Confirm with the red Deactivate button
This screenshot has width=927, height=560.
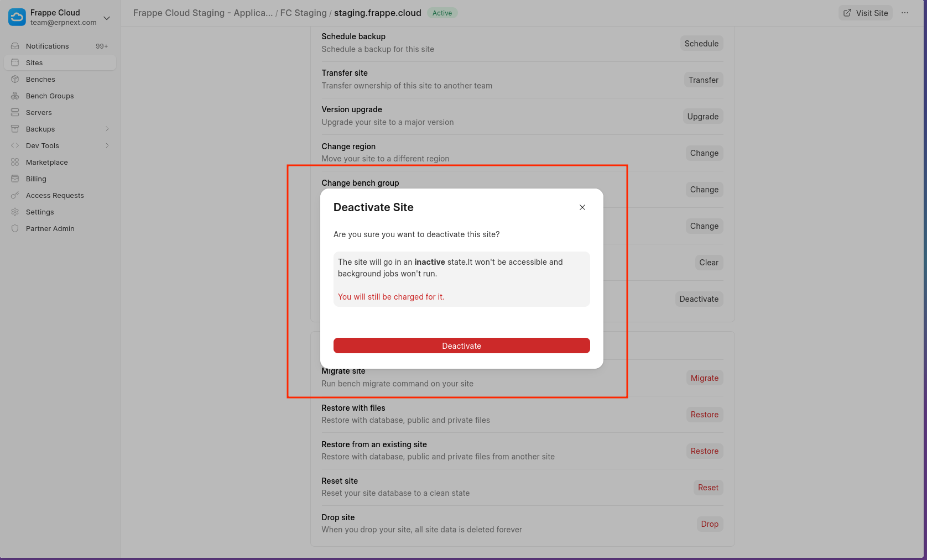[x=461, y=346]
